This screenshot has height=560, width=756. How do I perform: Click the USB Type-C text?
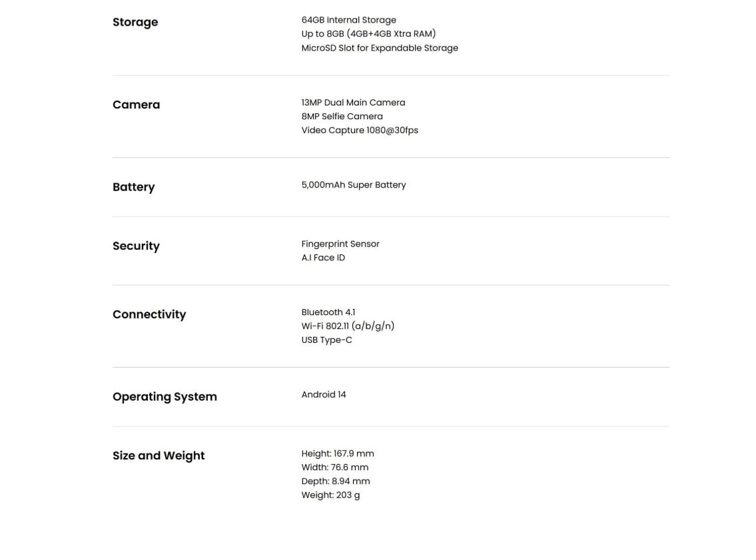pos(326,340)
